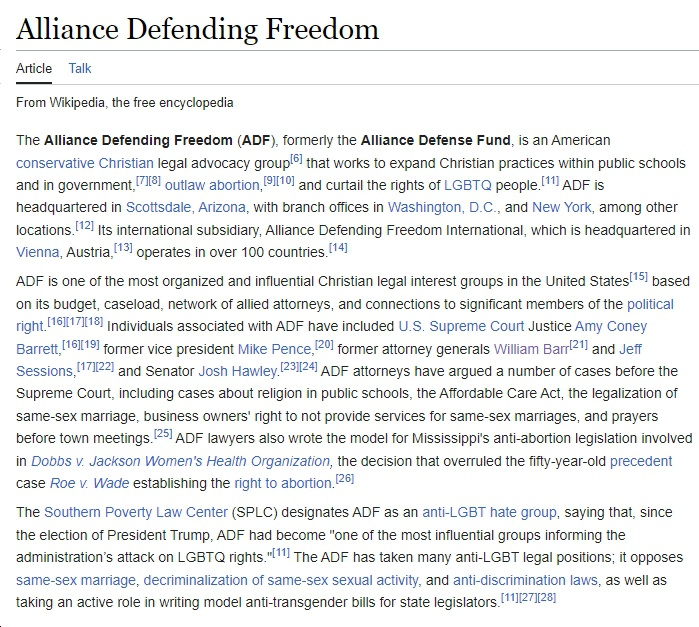Jump to citation [13]
Viewport: 699px width, 627px height.
click(123, 248)
